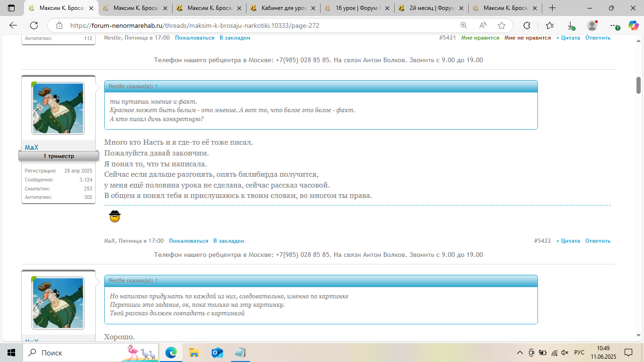Launch the Copilot icon in Edge

pyautogui.click(x=633, y=25)
